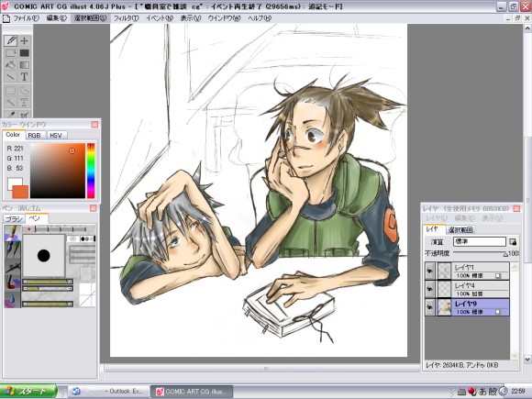The width and height of the screenshot is (532, 399).
Task: Select the eyedropper color picker tool
Action: [x=11, y=115]
